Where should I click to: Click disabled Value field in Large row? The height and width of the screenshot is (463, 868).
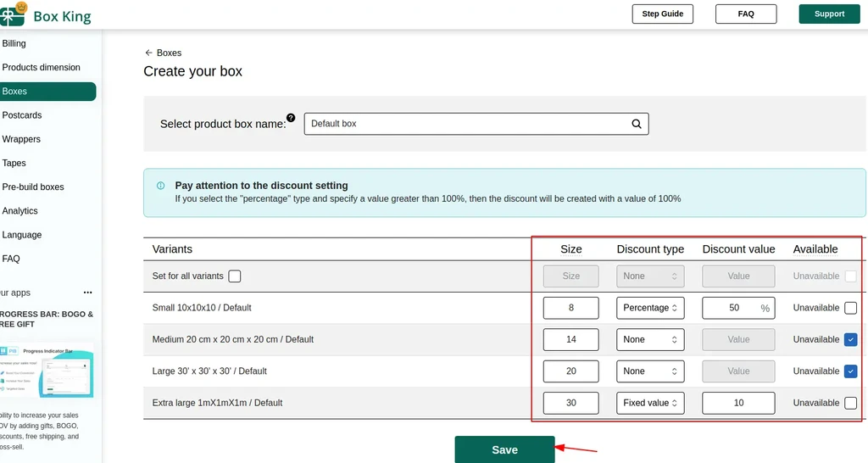tap(738, 371)
